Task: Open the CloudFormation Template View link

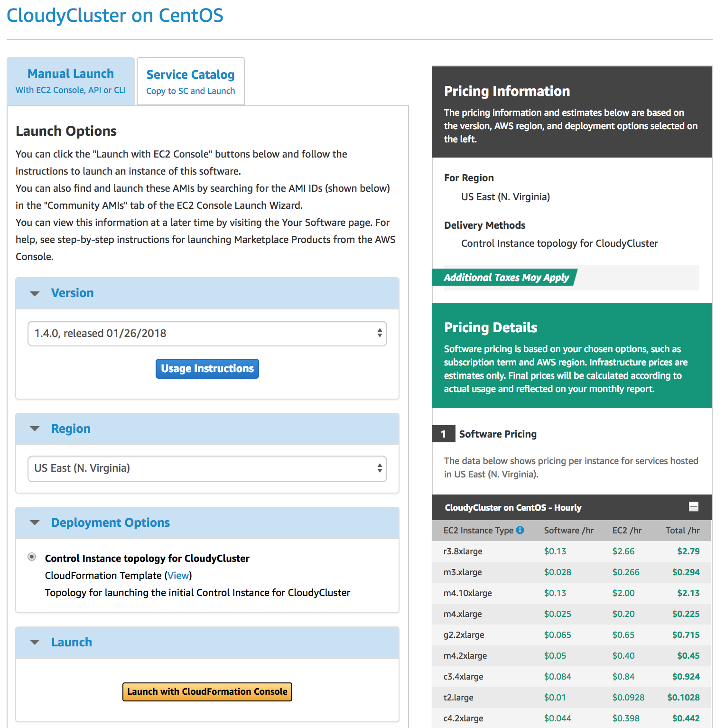Action: click(x=178, y=576)
